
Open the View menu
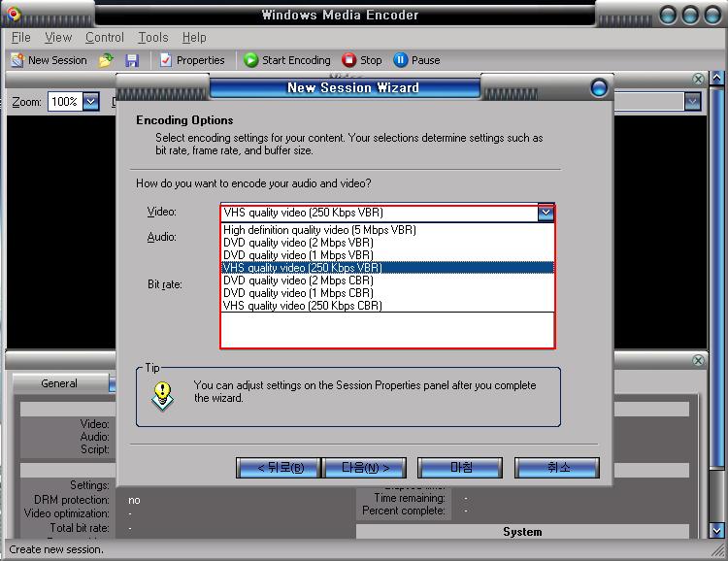click(x=58, y=37)
